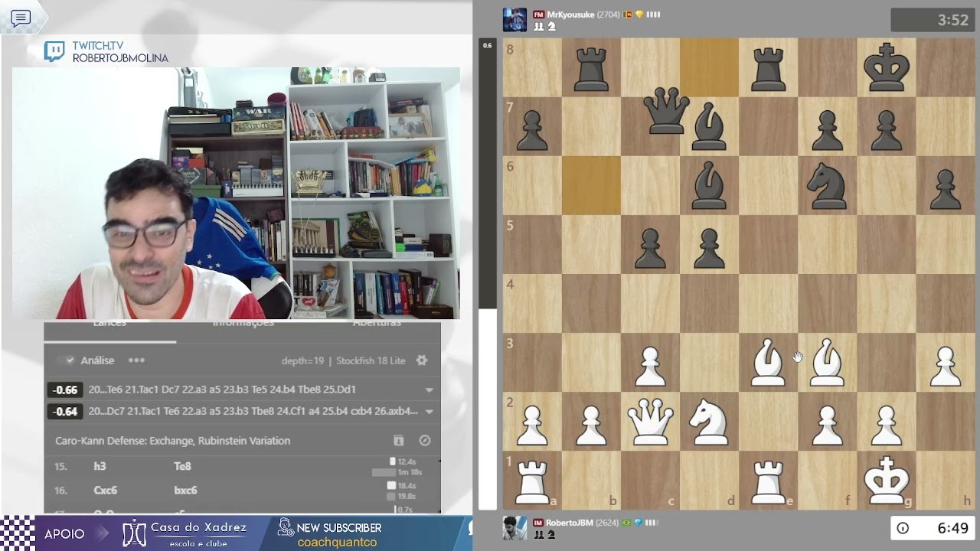980x551 pixels.
Task: Click the Brazil flag icon
Action: [626, 523]
